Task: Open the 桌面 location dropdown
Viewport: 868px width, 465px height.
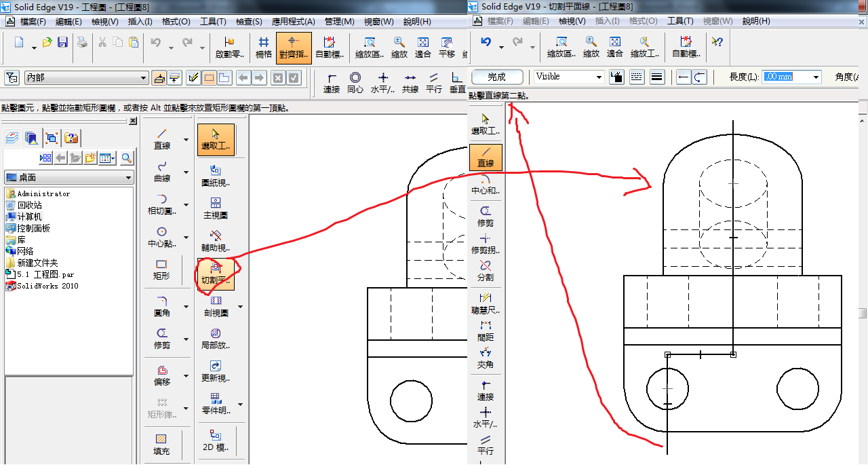Action: 129,178
